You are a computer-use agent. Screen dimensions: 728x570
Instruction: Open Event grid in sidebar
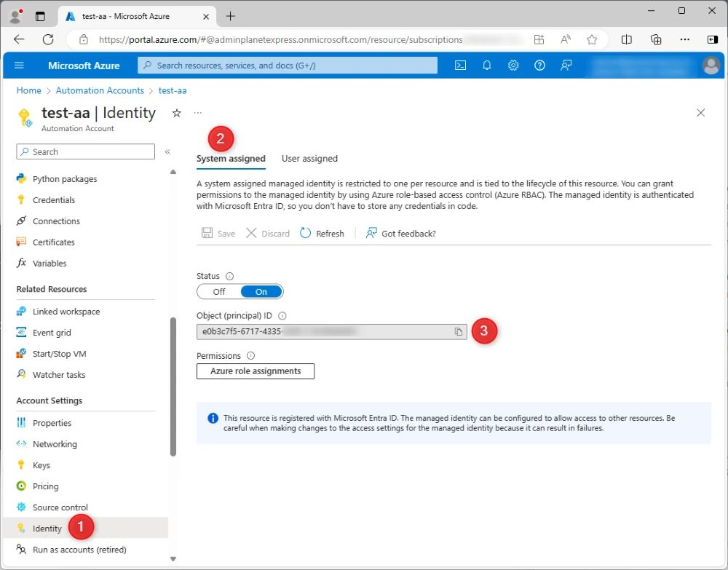pos(52,333)
